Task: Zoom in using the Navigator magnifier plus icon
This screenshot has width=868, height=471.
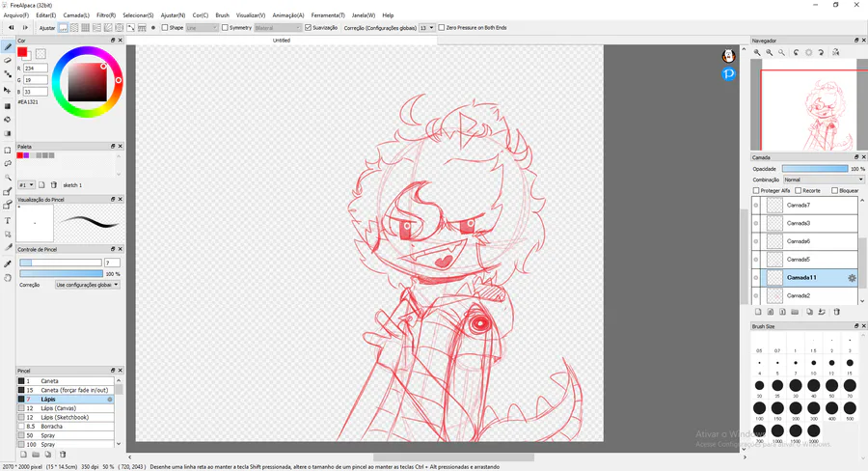Action: click(x=757, y=52)
